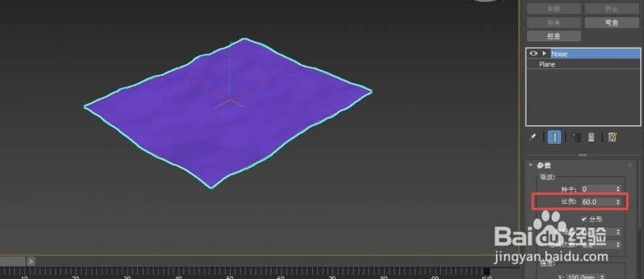Click the 种子 spinner arrows

618,189
